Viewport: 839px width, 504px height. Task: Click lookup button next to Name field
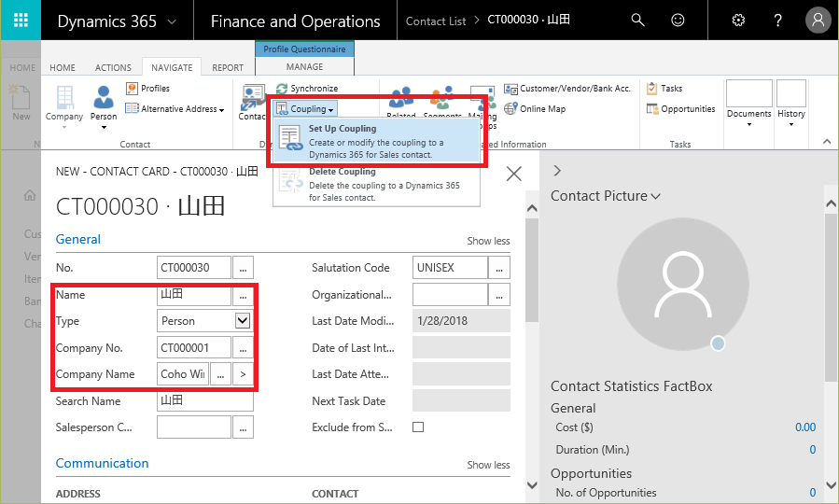coord(243,295)
